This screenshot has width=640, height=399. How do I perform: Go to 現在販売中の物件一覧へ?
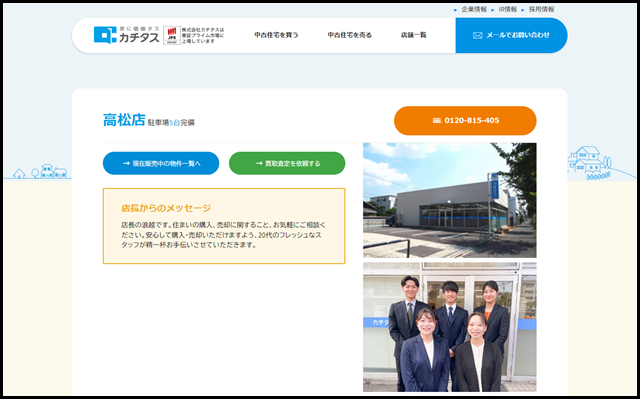coord(161,163)
